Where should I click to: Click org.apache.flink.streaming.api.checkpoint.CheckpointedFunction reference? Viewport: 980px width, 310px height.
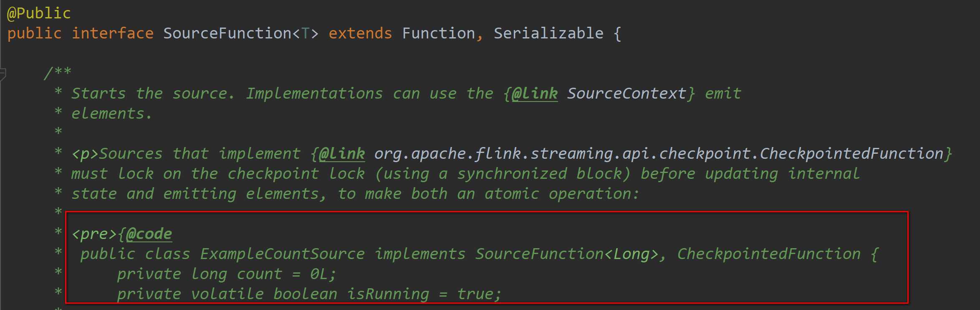point(659,154)
